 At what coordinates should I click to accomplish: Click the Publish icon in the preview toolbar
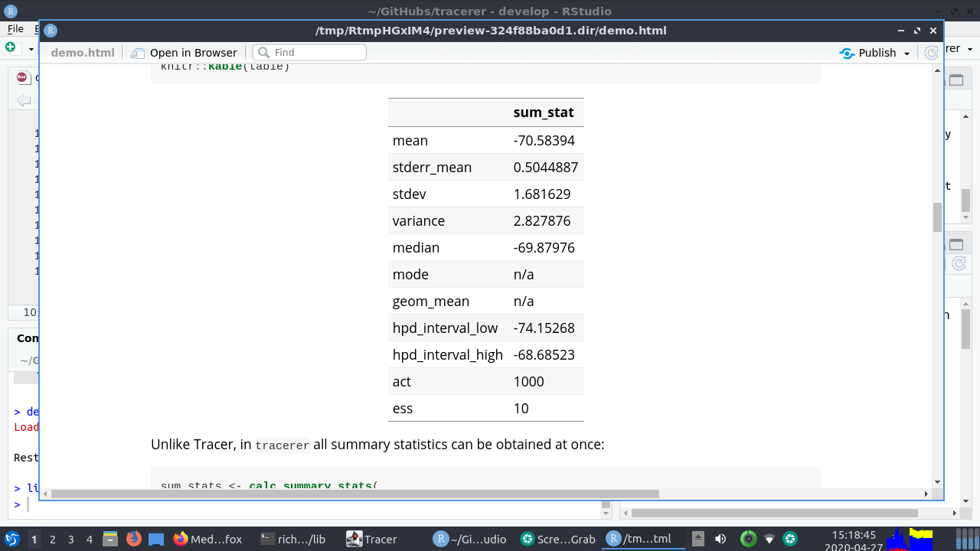click(847, 52)
